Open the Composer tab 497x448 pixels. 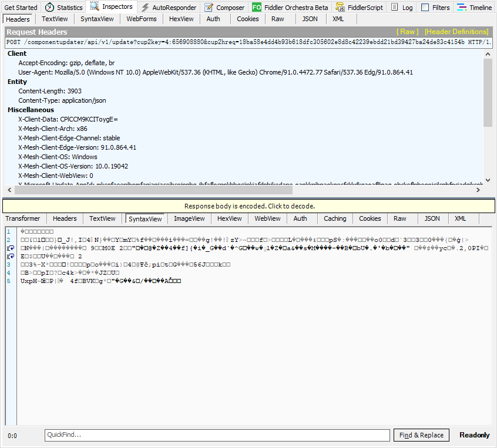pos(224,7)
